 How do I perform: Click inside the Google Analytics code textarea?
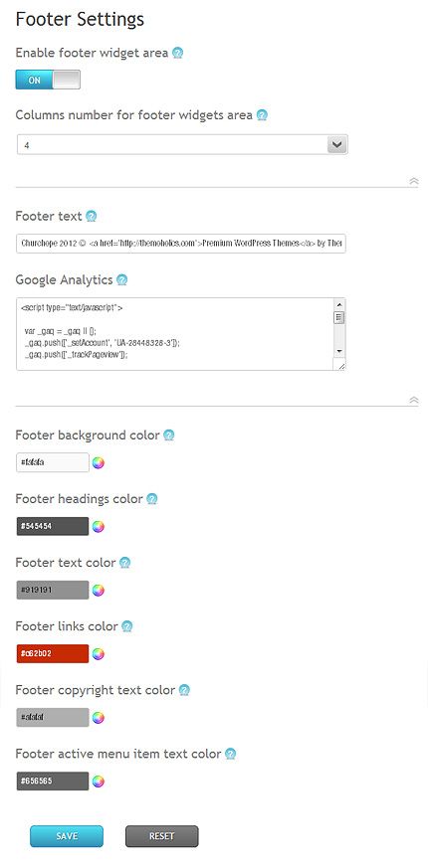(x=174, y=334)
